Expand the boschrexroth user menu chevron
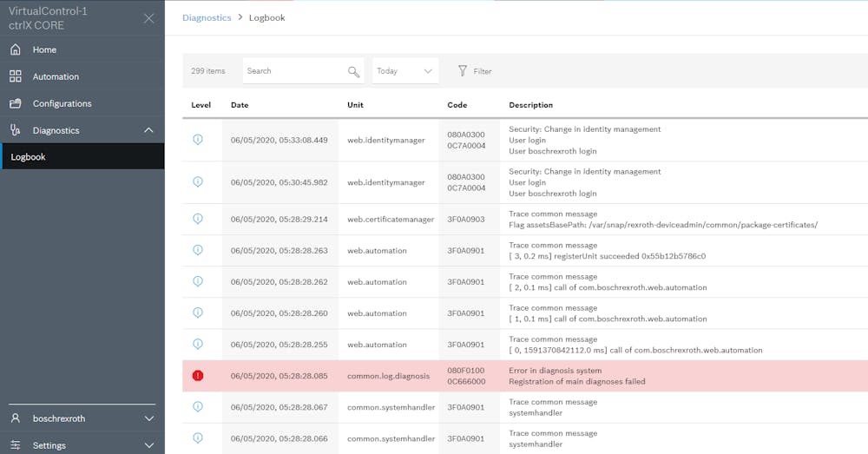Viewport: 868px width, 454px height. click(x=148, y=418)
